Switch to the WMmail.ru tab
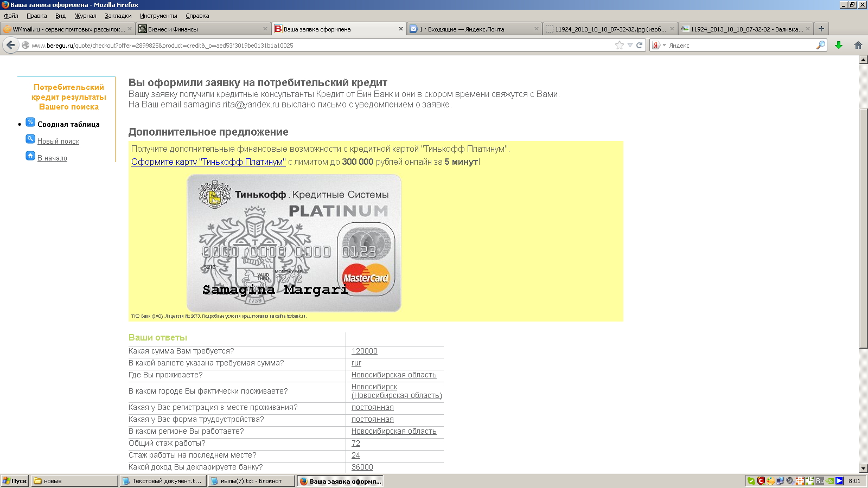This screenshot has height=488, width=868. tap(68, 29)
